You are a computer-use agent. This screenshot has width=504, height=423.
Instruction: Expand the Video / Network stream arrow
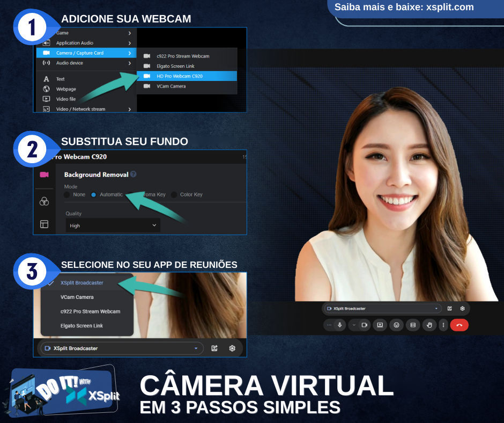(130, 109)
